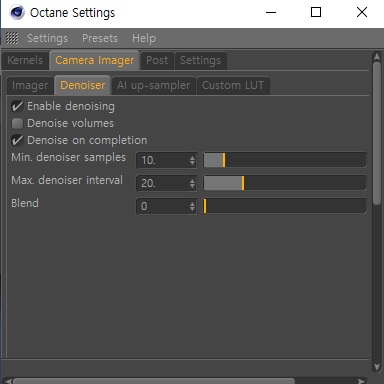Image resolution: width=384 pixels, height=384 pixels.
Task: Uncheck Denoise on completion
Action: (x=17, y=140)
